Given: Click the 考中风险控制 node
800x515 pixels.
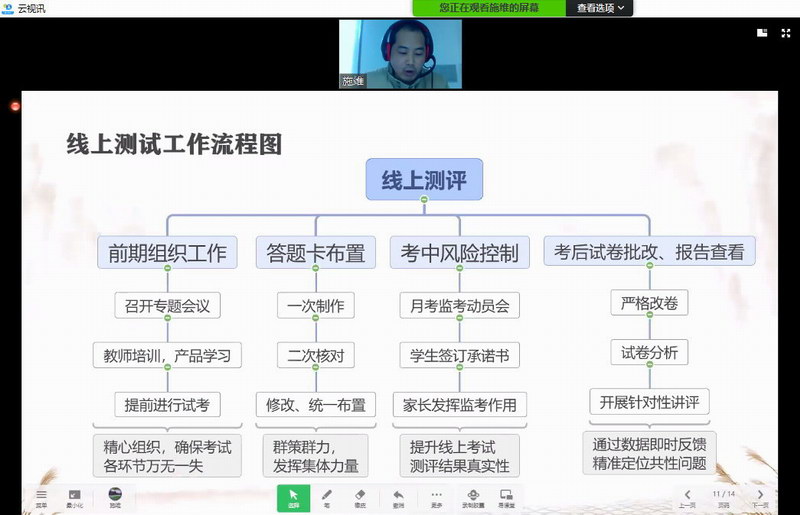Looking at the screenshot, I should point(459,253).
